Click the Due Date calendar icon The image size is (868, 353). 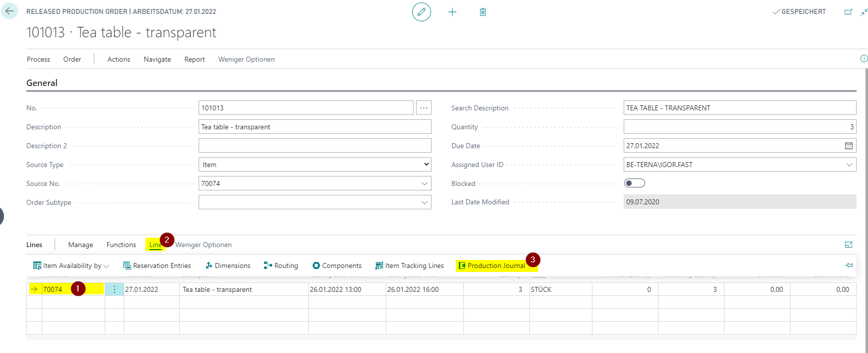(x=849, y=146)
